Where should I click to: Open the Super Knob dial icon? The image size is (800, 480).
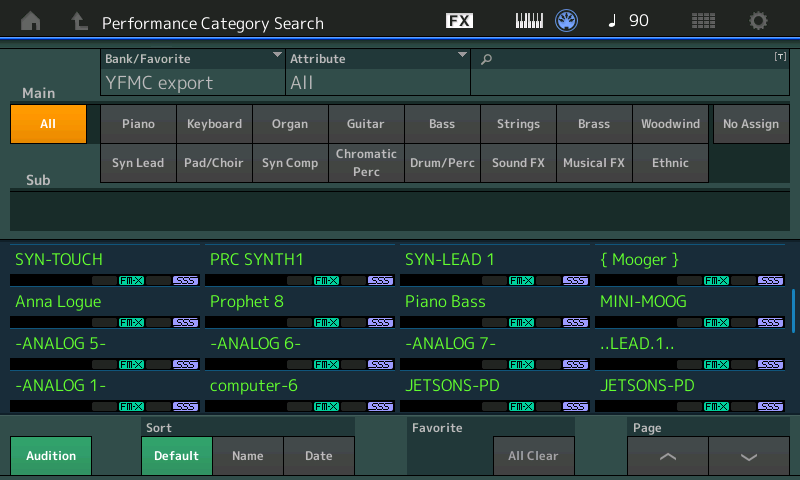pyautogui.click(x=567, y=21)
